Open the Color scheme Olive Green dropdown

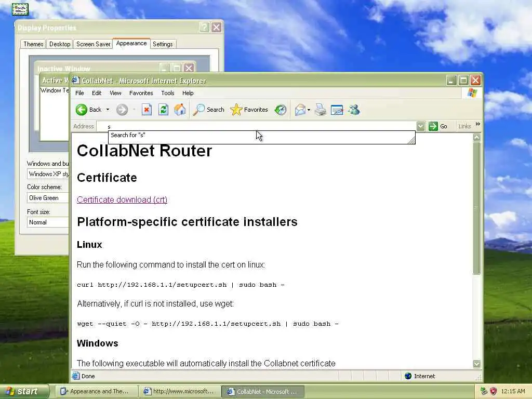(x=48, y=198)
